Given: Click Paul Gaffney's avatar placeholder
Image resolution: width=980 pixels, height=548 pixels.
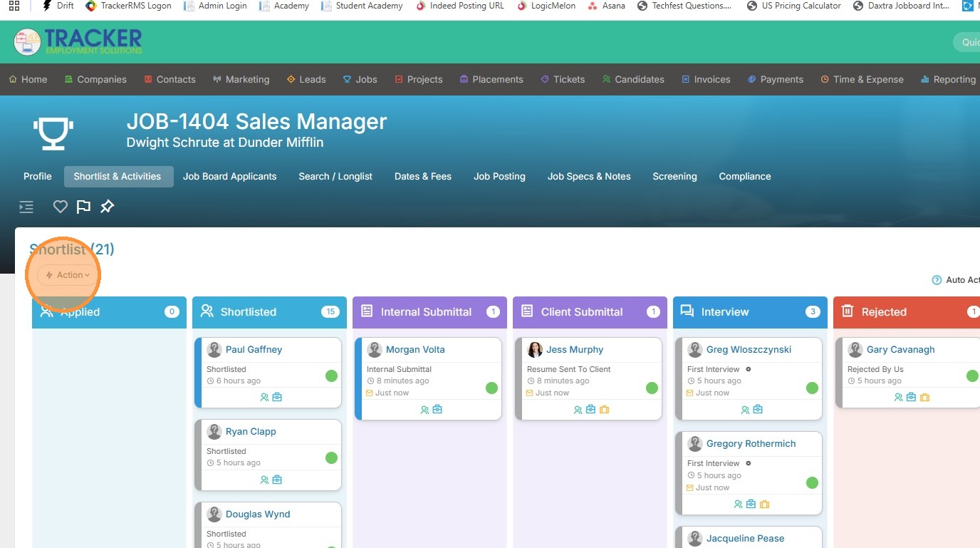Looking at the screenshot, I should pyautogui.click(x=214, y=350).
